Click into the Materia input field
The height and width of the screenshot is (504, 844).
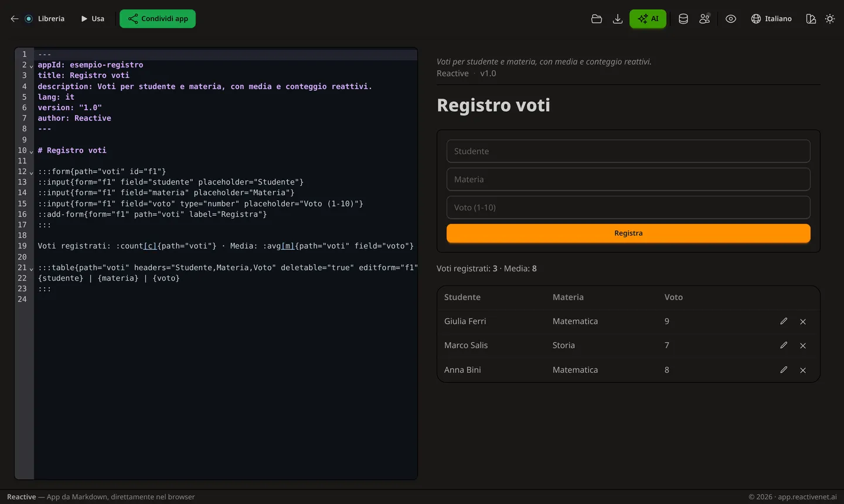tap(628, 179)
